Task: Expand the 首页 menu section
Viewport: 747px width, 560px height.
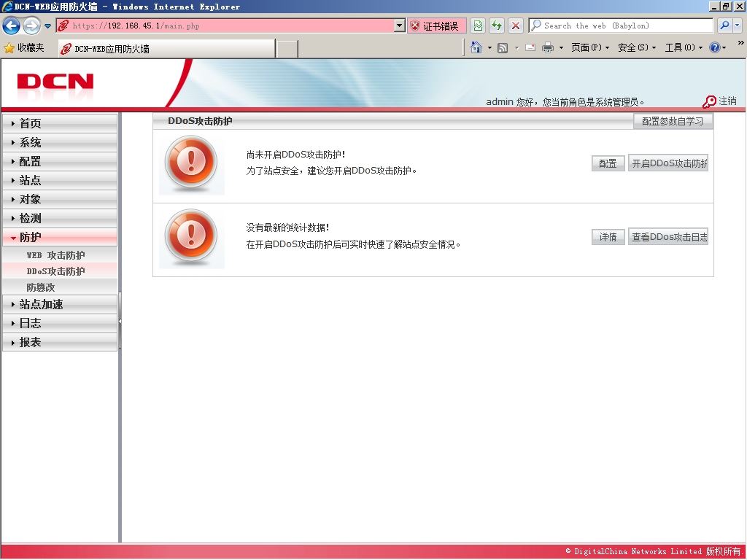Action: coord(60,123)
